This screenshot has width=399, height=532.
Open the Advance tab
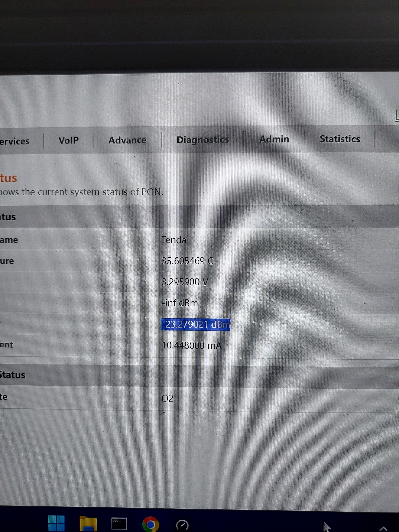127,140
